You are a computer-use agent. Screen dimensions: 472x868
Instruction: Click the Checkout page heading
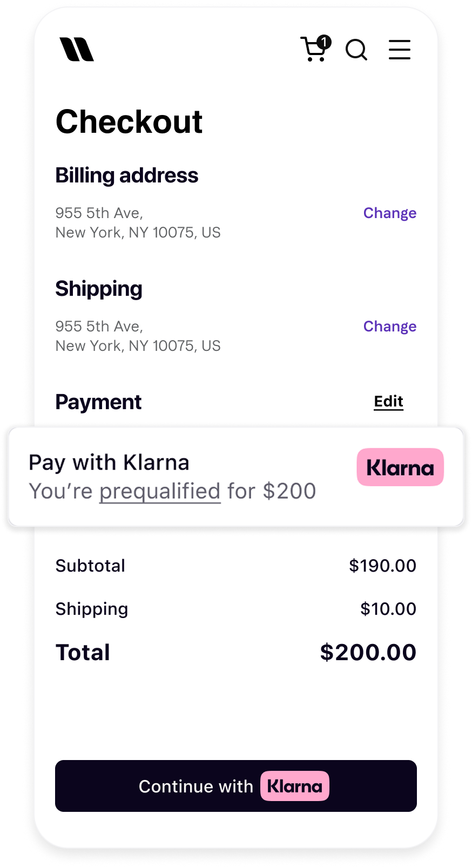pyautogui.click(x=129, y=121)
